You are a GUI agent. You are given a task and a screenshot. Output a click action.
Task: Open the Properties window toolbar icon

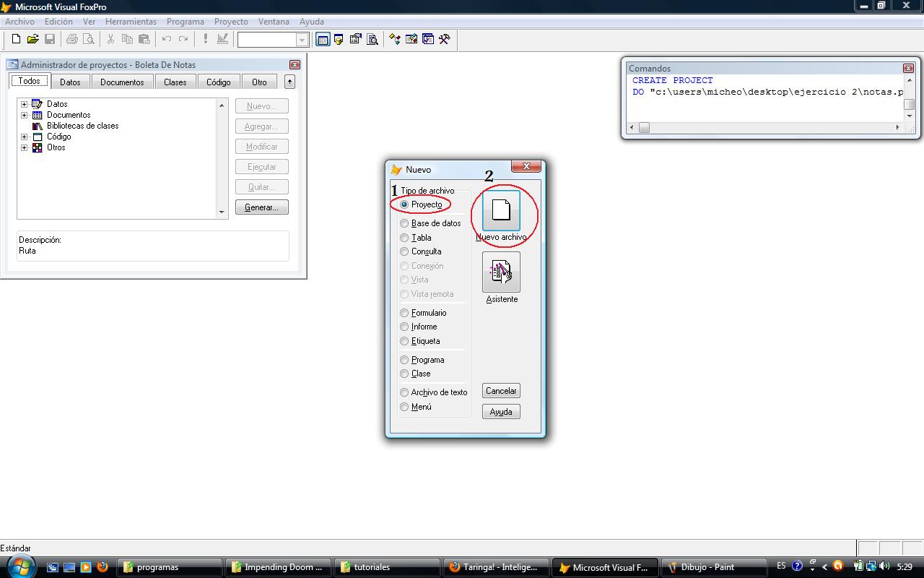355,39
